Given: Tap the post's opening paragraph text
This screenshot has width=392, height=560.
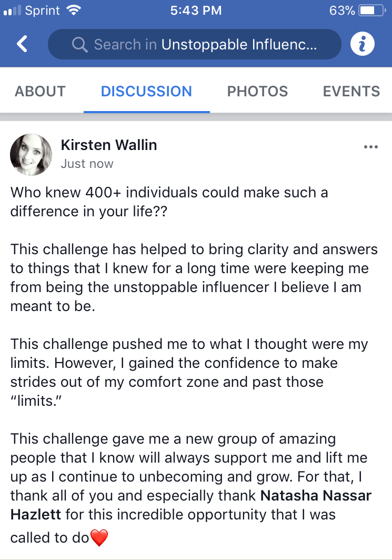Looking at the screenshot, I should tap(168, 202).
